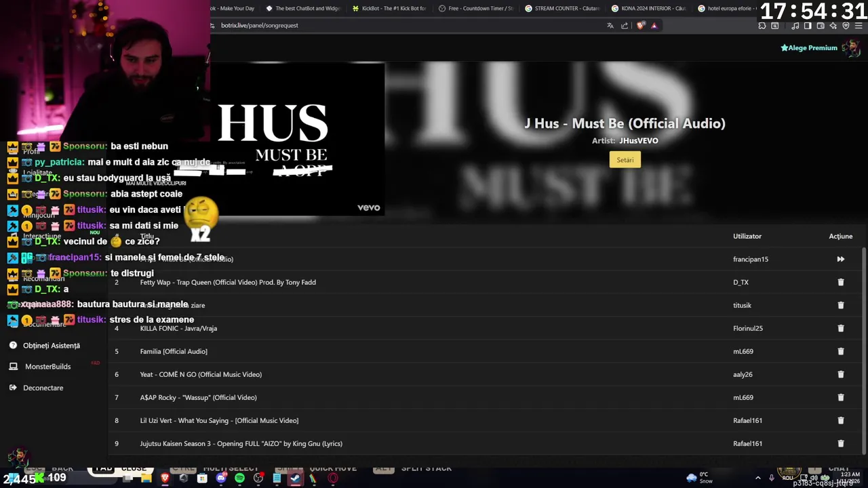Viewport: 868px width, 488px height.
Task: Delete the KILLA FONIC - Javra/Vraja request
Action: (840, 328)
